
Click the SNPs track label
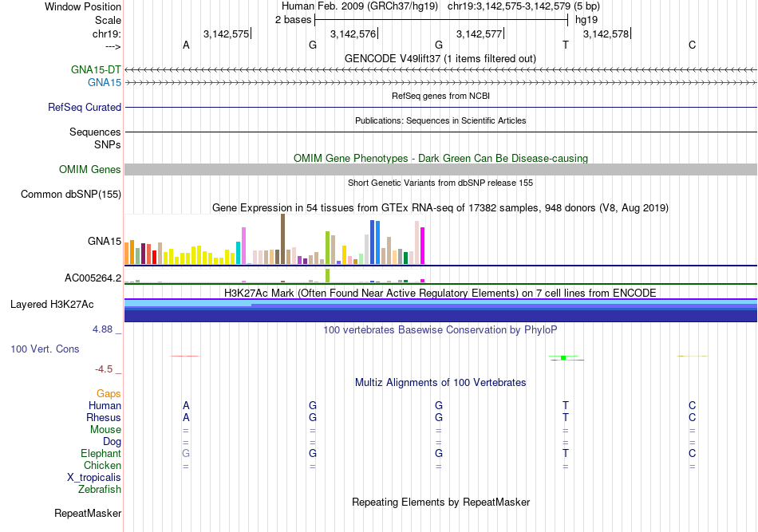(108, 144)
